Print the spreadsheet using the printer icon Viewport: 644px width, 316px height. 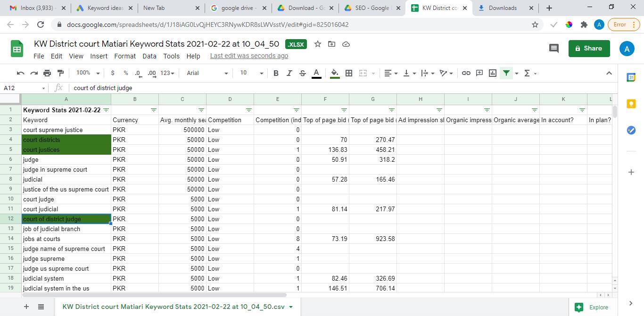(x=47, y=73)
